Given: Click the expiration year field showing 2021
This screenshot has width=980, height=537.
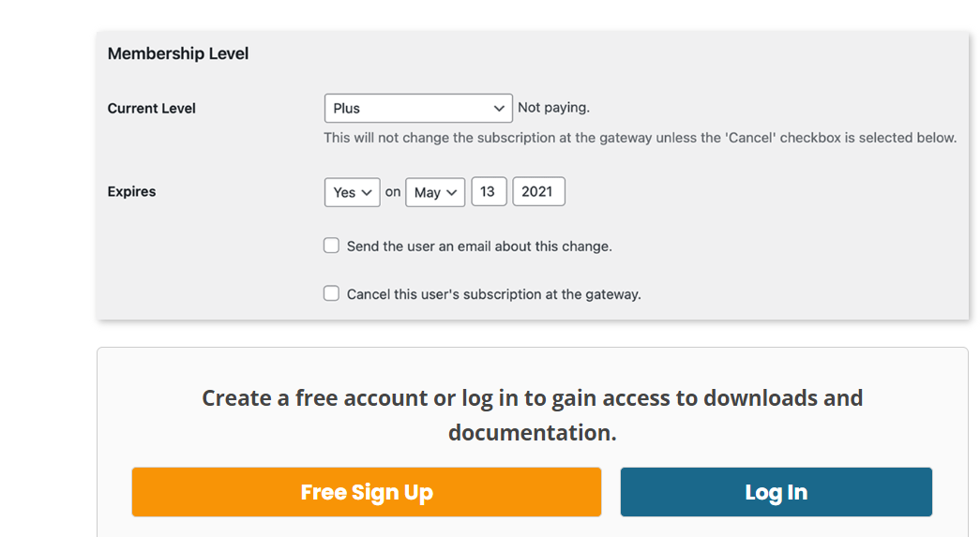Looking at the screenshot, I should click(538, 191).
